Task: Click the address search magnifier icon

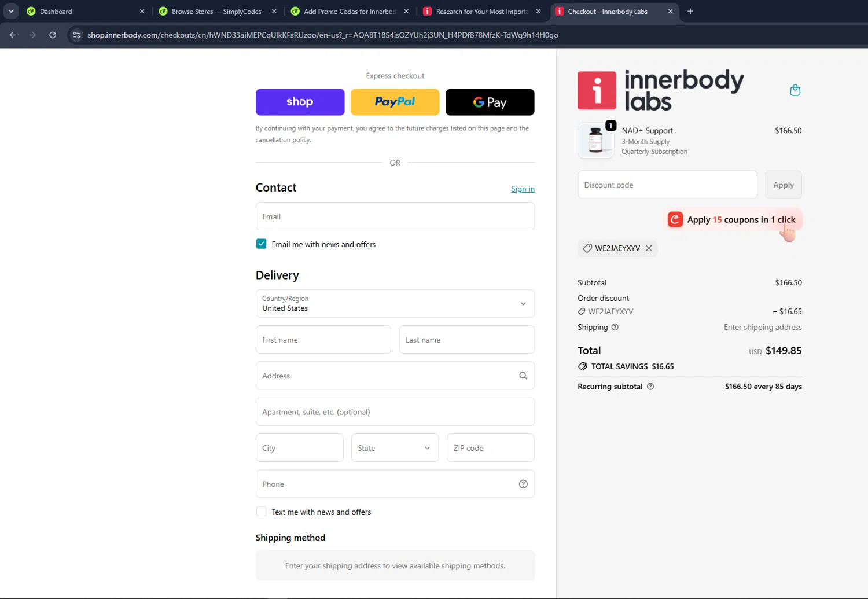Action: click(x=523, y=376)
